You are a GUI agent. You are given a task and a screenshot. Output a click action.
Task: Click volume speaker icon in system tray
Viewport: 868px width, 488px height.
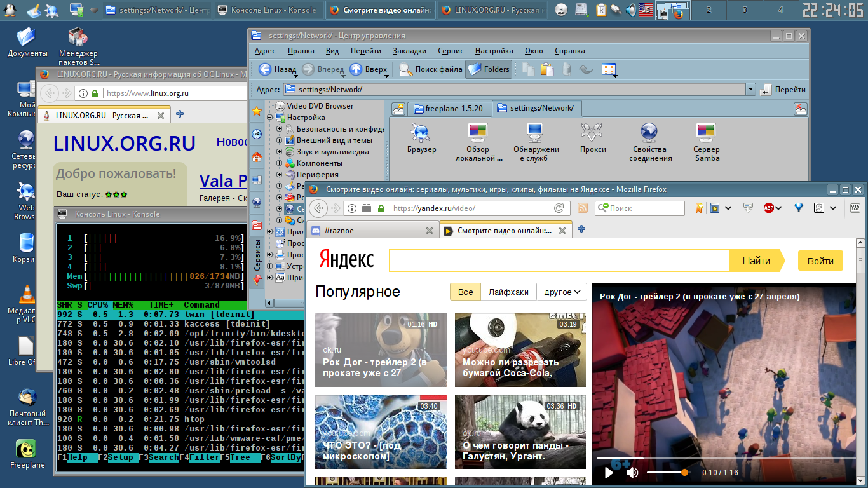coord(630,10)
